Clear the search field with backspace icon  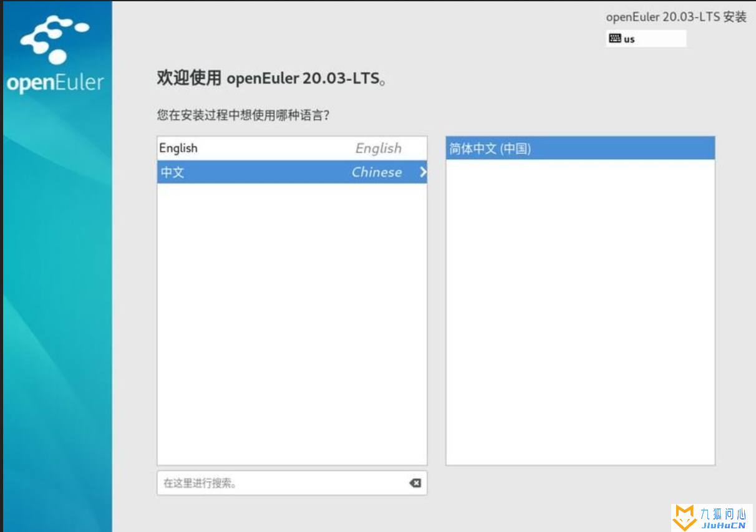point(415,483)
